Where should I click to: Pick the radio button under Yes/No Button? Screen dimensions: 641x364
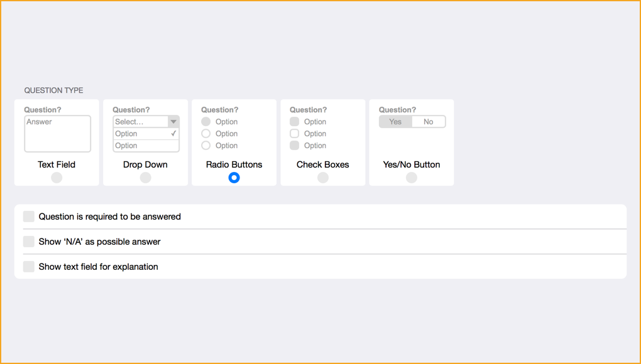coord(411,178)
